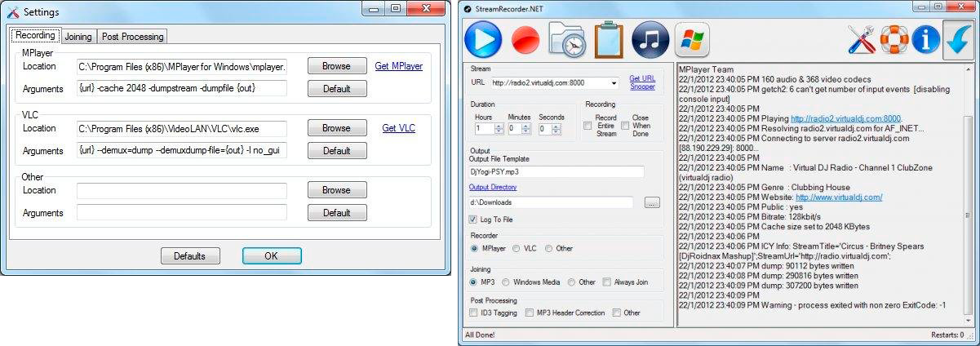Enable the ID3 Tagging checkbox
Screen dimensions: 980x346
pos(473,313)
